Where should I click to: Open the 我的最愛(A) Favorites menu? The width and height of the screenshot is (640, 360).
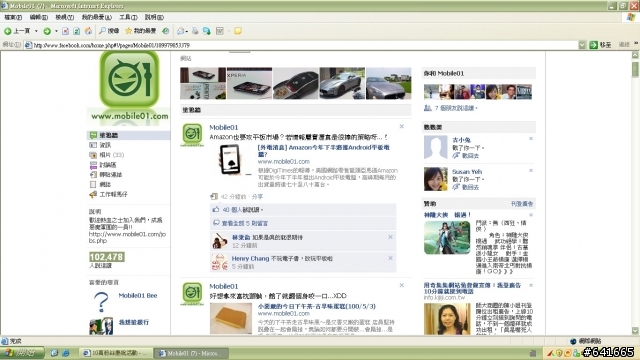(x=96, y=17)
